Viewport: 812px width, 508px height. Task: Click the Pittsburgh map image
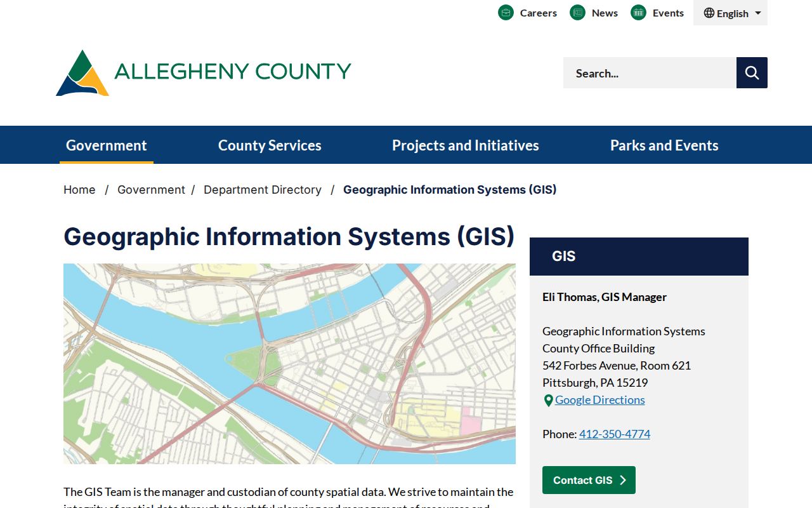(x=289, y=364)
